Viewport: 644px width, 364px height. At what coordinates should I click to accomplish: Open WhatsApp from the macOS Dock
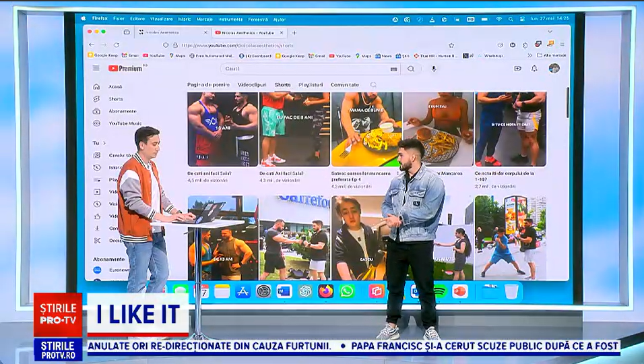click(347, 291)
